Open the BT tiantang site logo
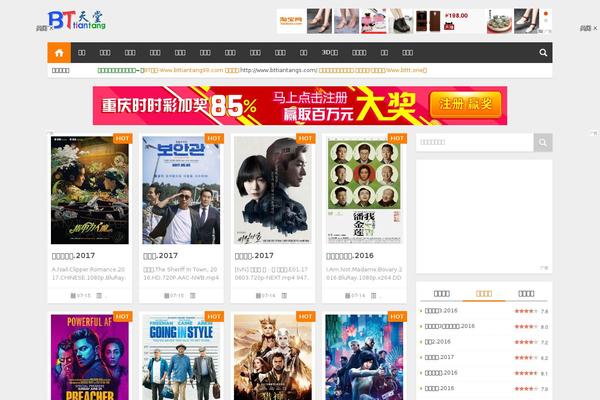Viewport: 600px width, 400px height. [77, 20]
